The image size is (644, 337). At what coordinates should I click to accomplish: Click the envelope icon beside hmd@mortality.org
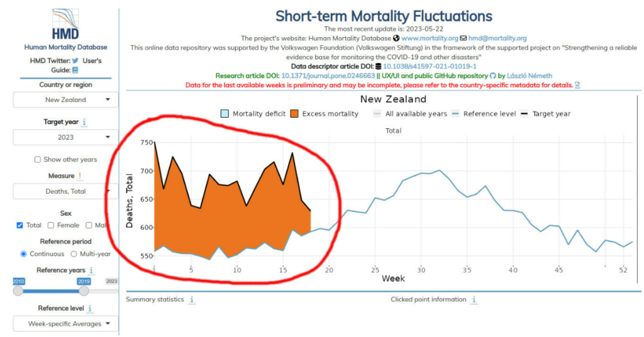(x=463, y=38)
